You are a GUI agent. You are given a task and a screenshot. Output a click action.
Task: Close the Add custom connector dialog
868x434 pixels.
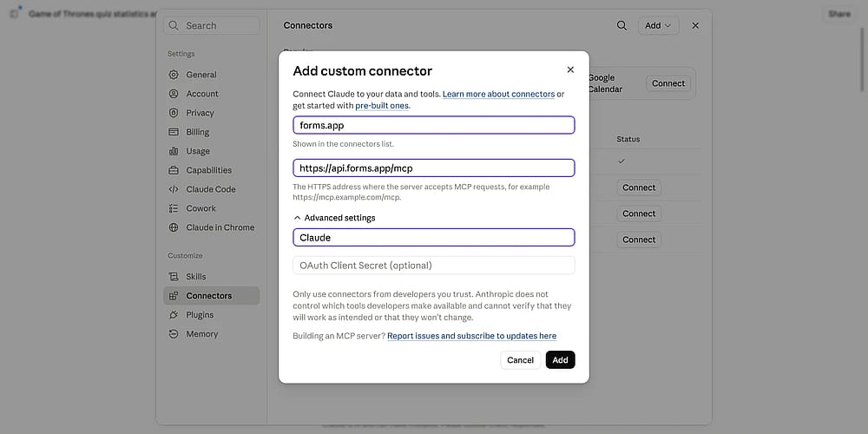(570, 69)
